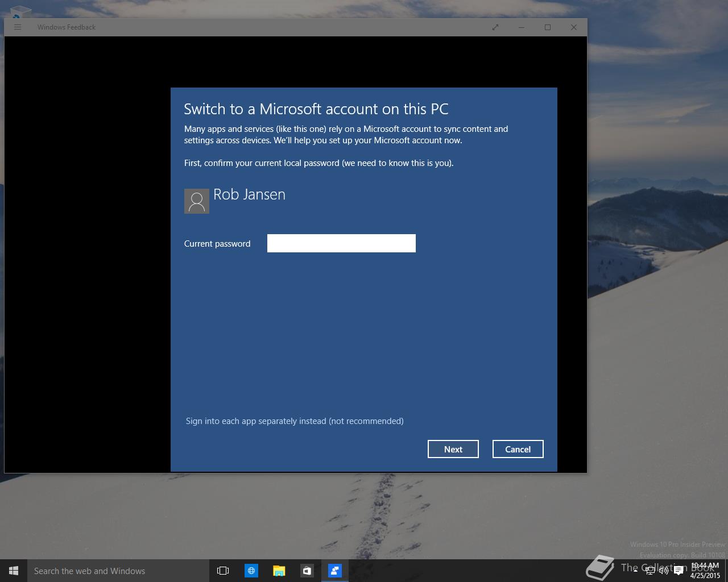This screenshot has width=728, height=582.
Task: Click the Next button
Action: (x=453, y=449)
